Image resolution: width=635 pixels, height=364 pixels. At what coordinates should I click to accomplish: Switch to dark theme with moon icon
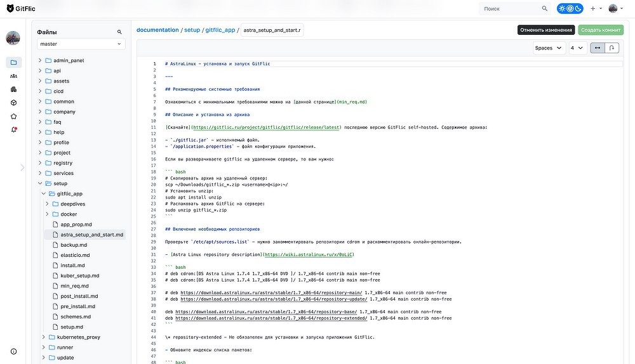578,8
